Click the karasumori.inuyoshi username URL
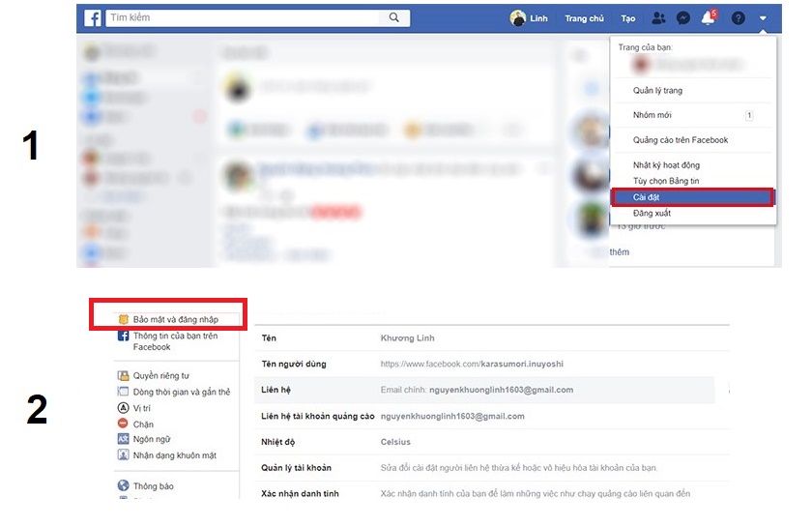The height and width of the screenshot is (527, 812). point(472,364)
